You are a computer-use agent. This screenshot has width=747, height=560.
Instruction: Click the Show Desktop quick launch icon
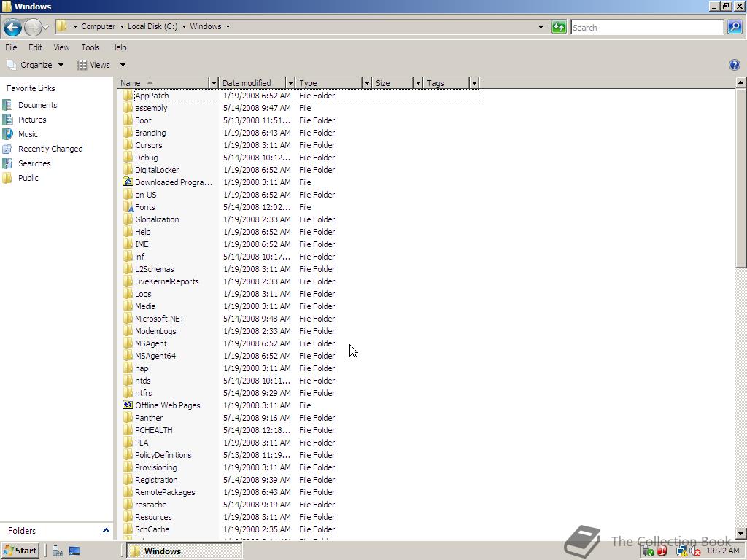pos(74,551)
